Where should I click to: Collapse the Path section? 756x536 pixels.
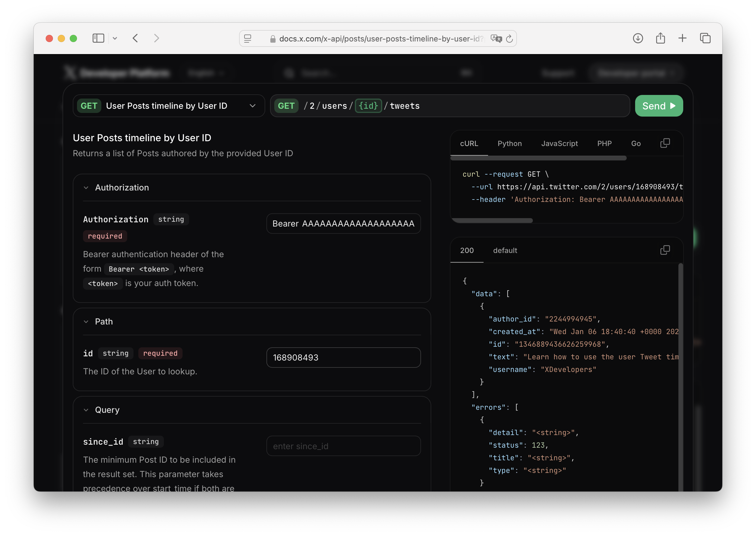(x=86, y=322)
